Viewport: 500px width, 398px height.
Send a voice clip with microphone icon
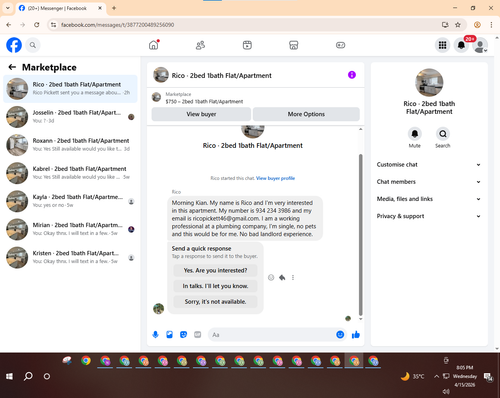(155, 334)
